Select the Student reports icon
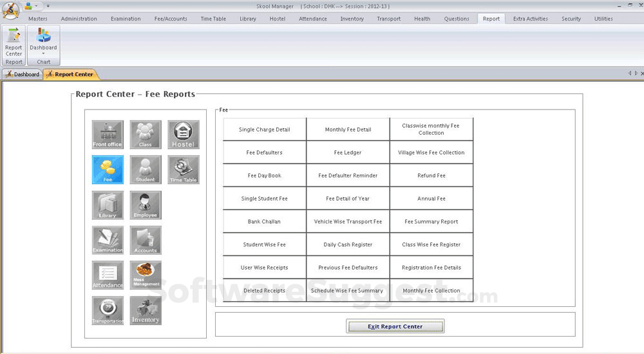The image size is (644, 354). (146, 170)
